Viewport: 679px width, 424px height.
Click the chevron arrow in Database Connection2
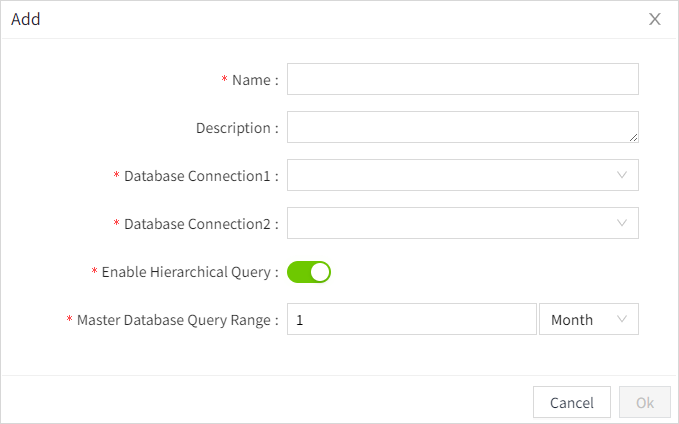pyautogui.click(x=622, y=223)
